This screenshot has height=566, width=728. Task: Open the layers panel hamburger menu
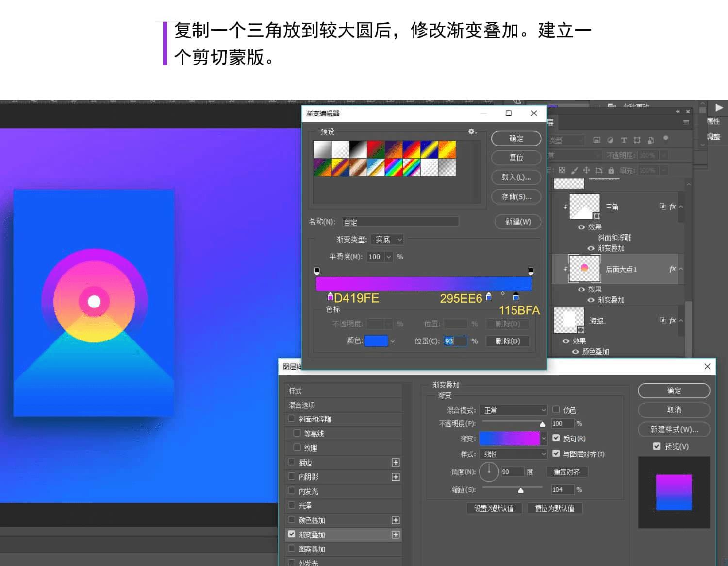point(686,122)
